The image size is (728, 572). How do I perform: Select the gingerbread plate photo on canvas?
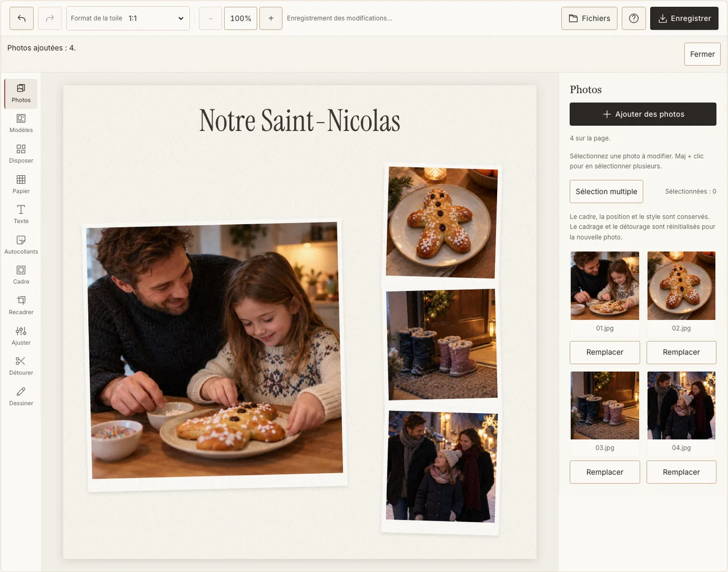[x=442, y=223]
